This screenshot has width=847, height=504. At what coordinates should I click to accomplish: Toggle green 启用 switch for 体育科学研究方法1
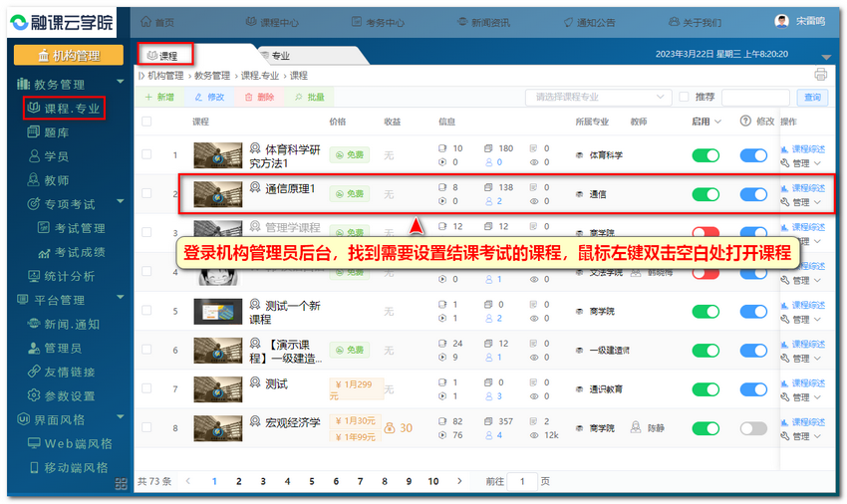pyautogui.click(x=706, y=155)
